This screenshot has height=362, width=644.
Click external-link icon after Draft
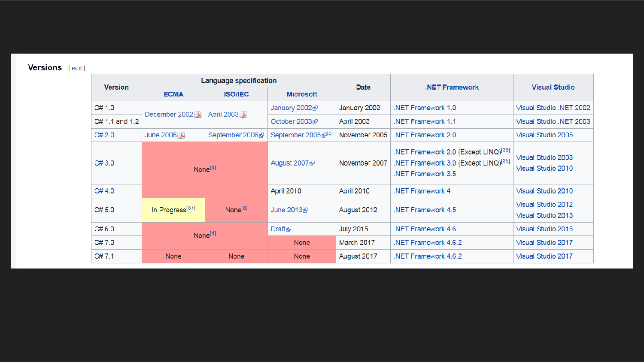tap(289, 229)
